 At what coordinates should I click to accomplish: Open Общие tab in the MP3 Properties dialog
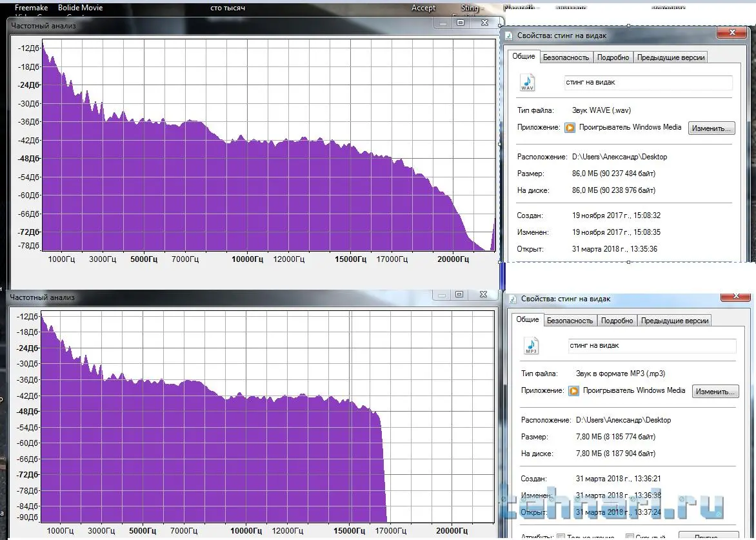(x=528, y=319)
